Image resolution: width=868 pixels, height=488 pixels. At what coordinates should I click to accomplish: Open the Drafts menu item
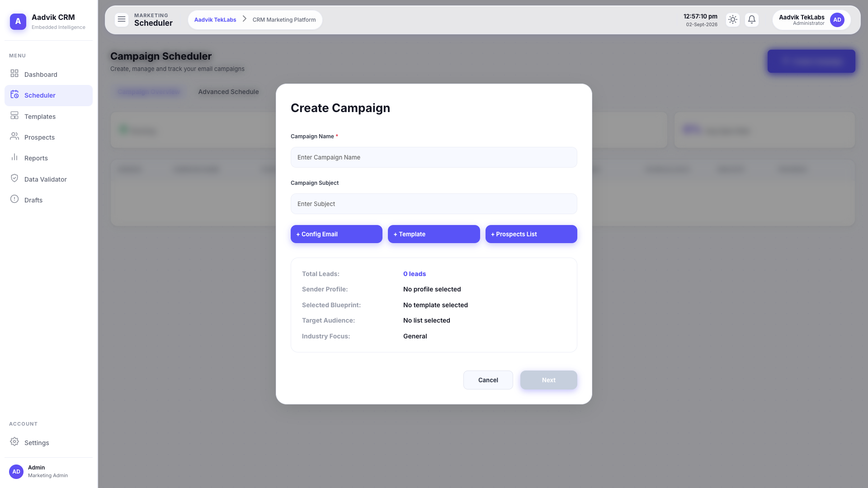(x=48, y=200)
